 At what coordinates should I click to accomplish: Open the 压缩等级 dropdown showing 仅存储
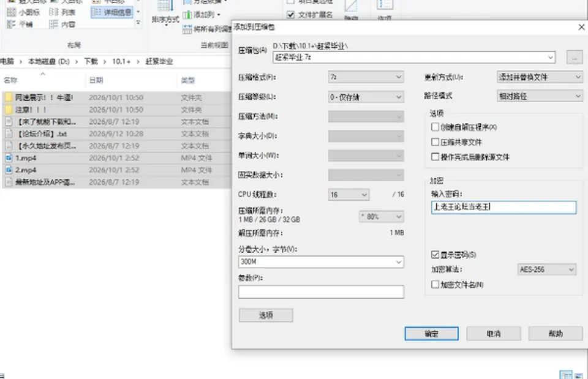[366, 97]
